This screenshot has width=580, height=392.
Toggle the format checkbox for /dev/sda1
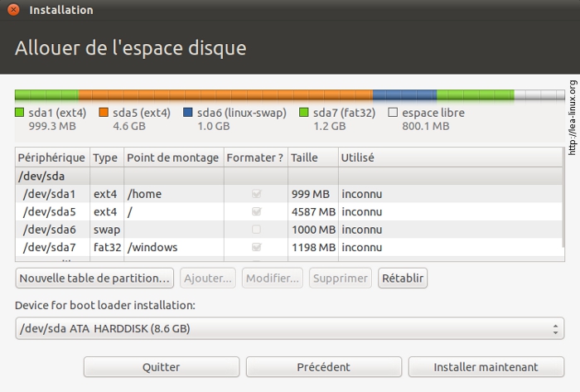(x=255, y=194)
